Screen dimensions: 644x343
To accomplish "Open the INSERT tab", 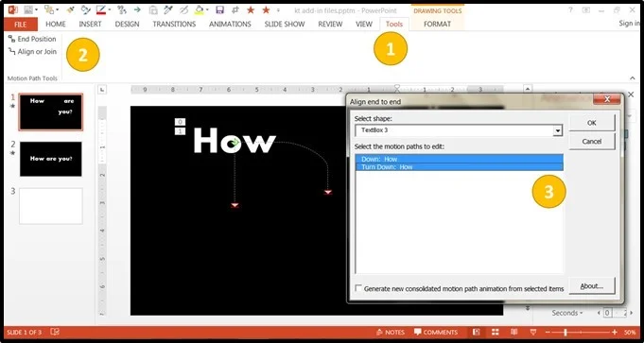I will (91, 25).
